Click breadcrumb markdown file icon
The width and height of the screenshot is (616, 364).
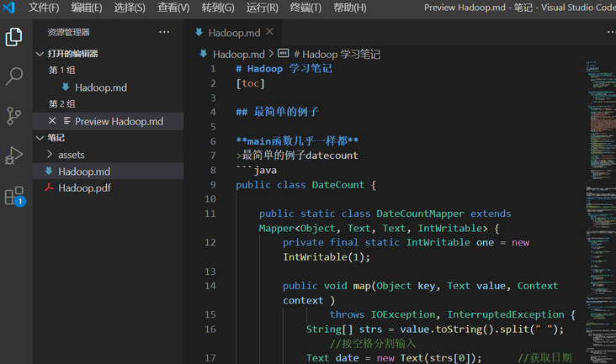click(x=204, y=53)
